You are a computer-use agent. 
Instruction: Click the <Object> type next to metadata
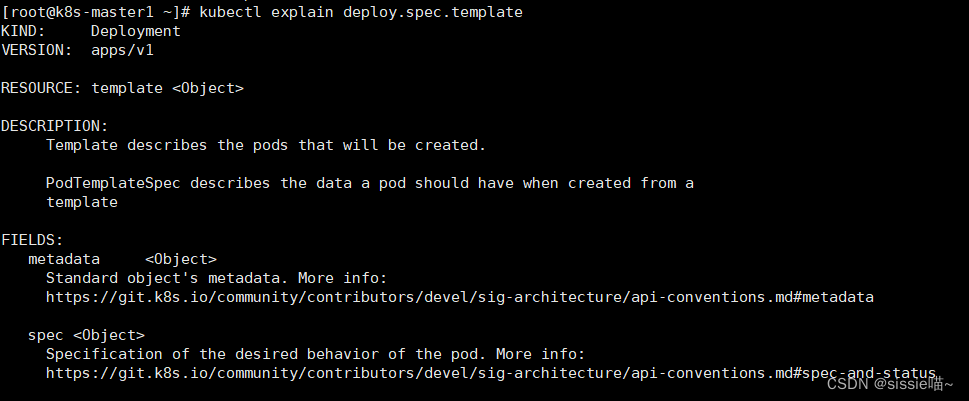point(180,259)
